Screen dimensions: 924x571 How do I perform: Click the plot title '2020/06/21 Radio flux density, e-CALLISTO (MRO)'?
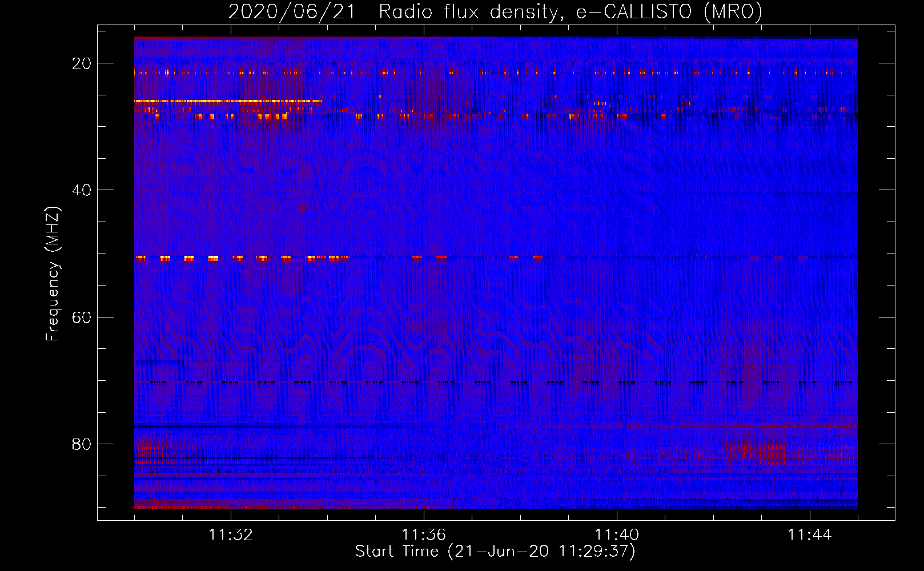(x=495, y=11)
